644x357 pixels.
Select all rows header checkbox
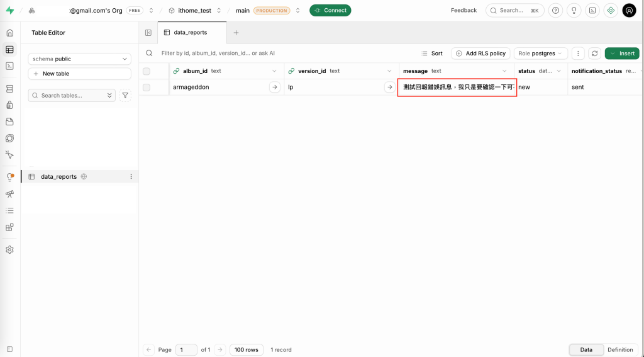coord(146,72)
